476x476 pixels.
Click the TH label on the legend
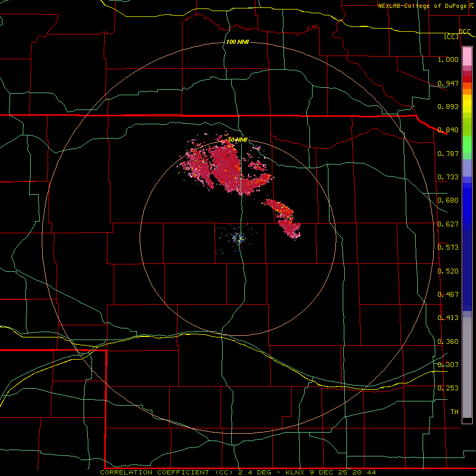(x=454, y=412)
